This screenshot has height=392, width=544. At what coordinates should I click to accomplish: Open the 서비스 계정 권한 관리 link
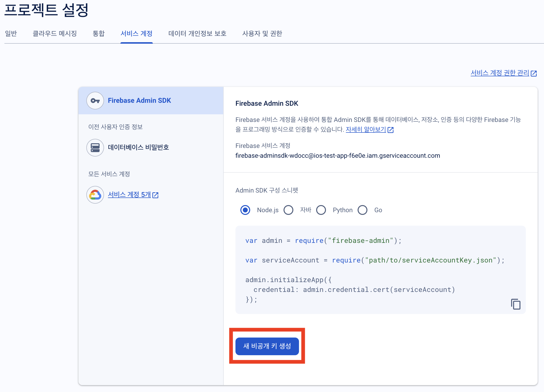coord(500,73)
